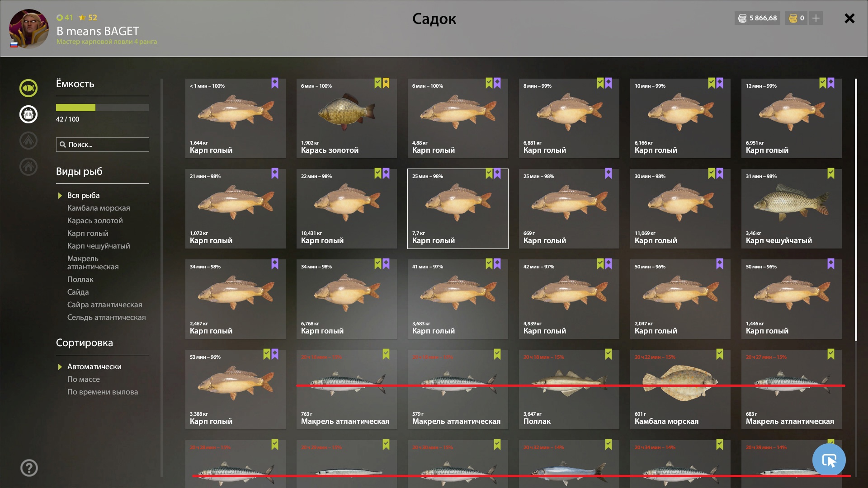Filter by Вся рыба category
The image size is (868, 488).
click(83, 195)
